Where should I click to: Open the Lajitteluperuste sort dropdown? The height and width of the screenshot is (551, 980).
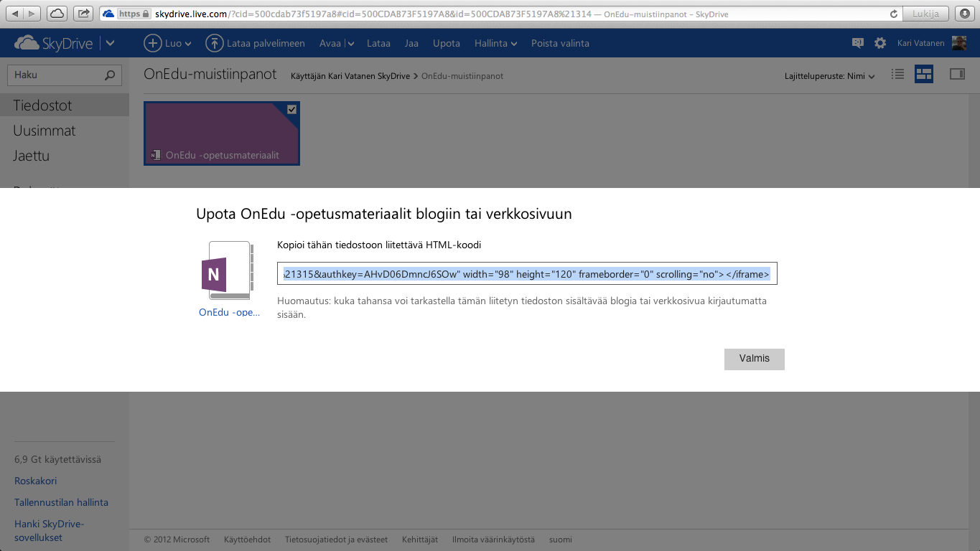(829, 76)
